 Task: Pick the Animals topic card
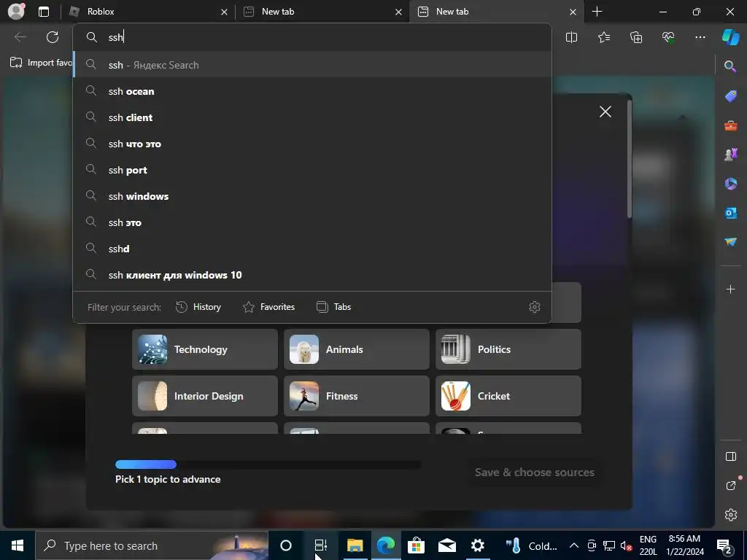356,349
